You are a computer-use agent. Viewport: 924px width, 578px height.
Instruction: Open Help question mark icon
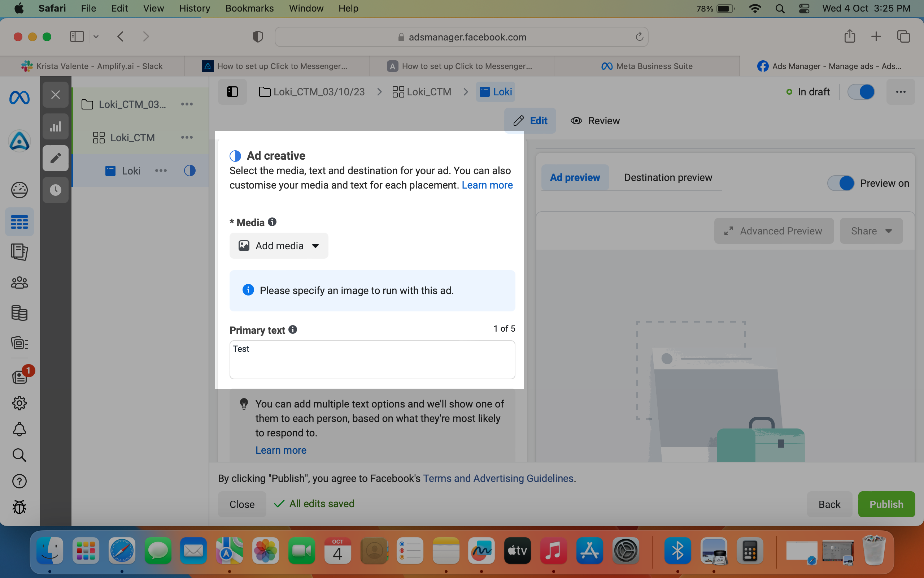click(19, 481)
